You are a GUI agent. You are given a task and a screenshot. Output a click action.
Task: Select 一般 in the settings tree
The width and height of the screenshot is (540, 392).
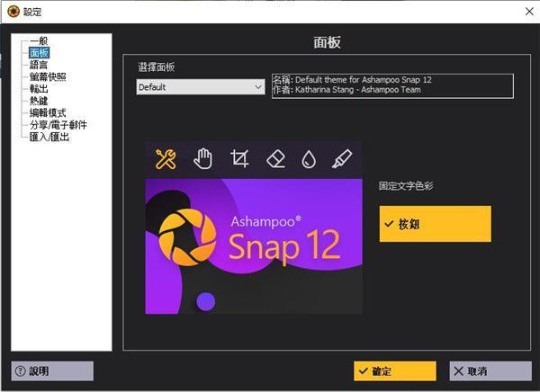tap(39, 41)
